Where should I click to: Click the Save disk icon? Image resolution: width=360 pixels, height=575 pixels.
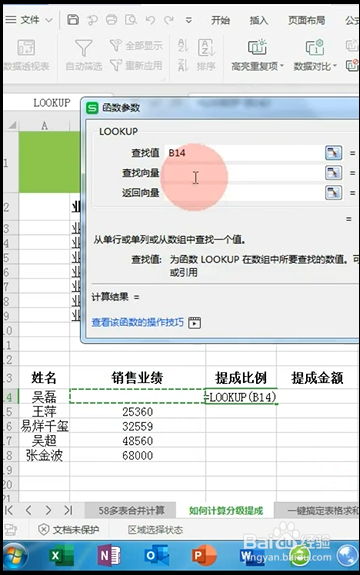click(73, 19)
